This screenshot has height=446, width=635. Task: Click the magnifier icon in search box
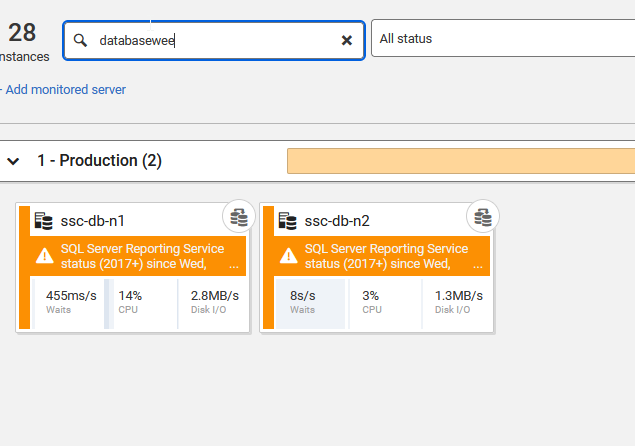82,40
